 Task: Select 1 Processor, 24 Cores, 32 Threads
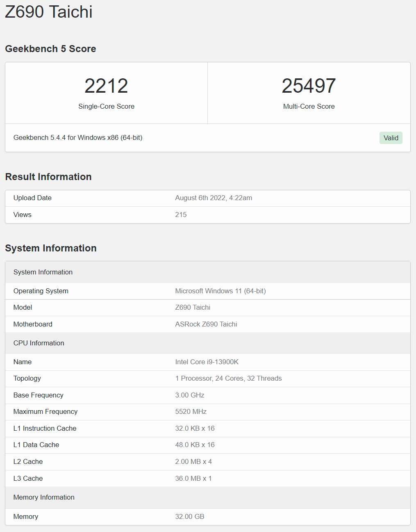(228, 378)
